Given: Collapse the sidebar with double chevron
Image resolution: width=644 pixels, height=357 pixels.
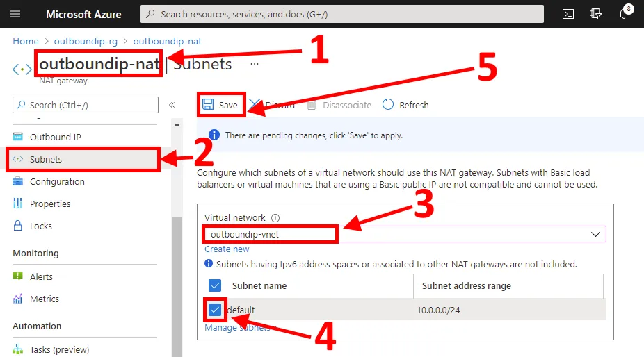Looking at the screenshot, I should coord(172,105).
